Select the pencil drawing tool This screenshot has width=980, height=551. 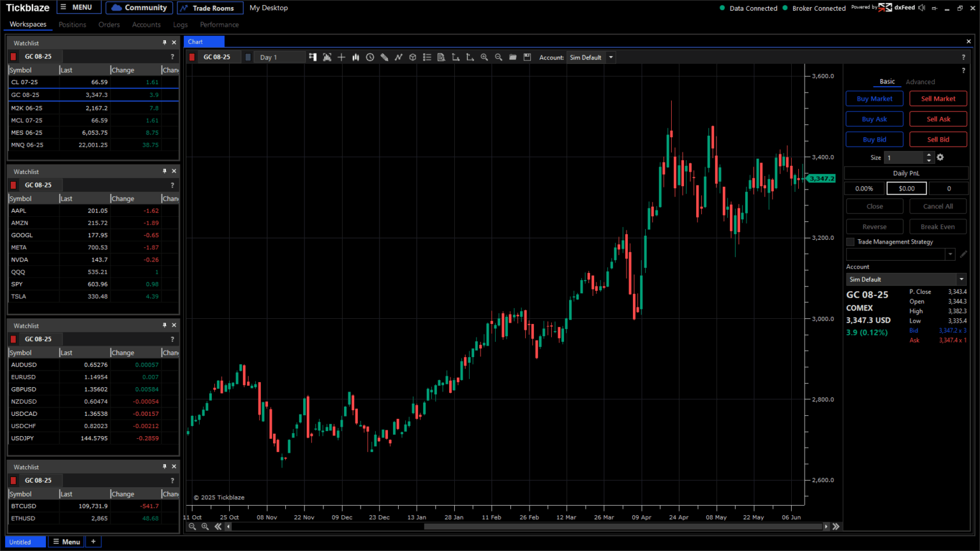point(384,57)
